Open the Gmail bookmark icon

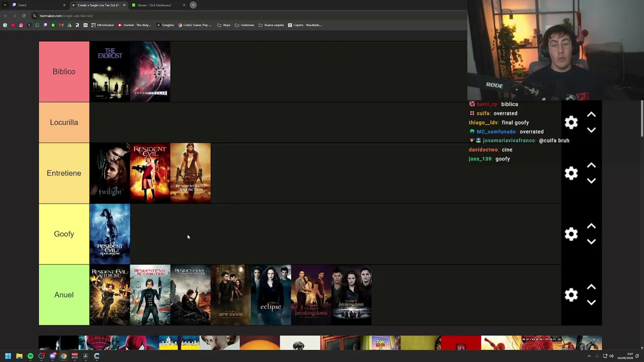pyautogui.click(x=61, y=25)
